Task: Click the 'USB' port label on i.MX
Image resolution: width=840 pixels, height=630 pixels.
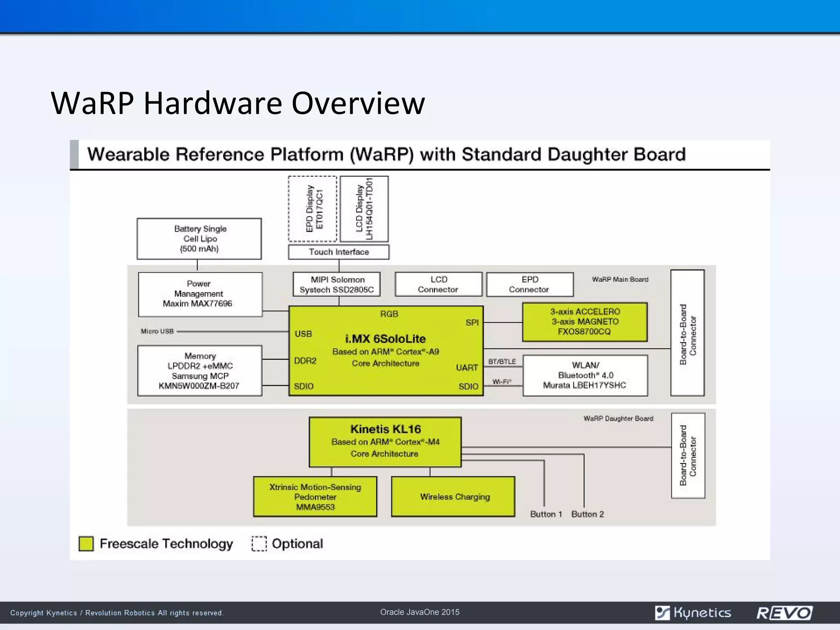Action: pos(303,334)
